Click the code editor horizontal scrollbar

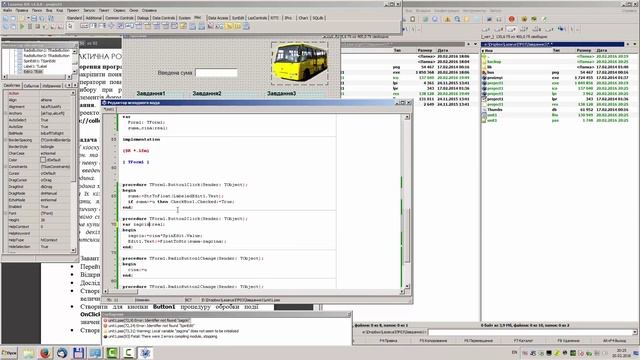pyautogui.click(x=253, y=291)
